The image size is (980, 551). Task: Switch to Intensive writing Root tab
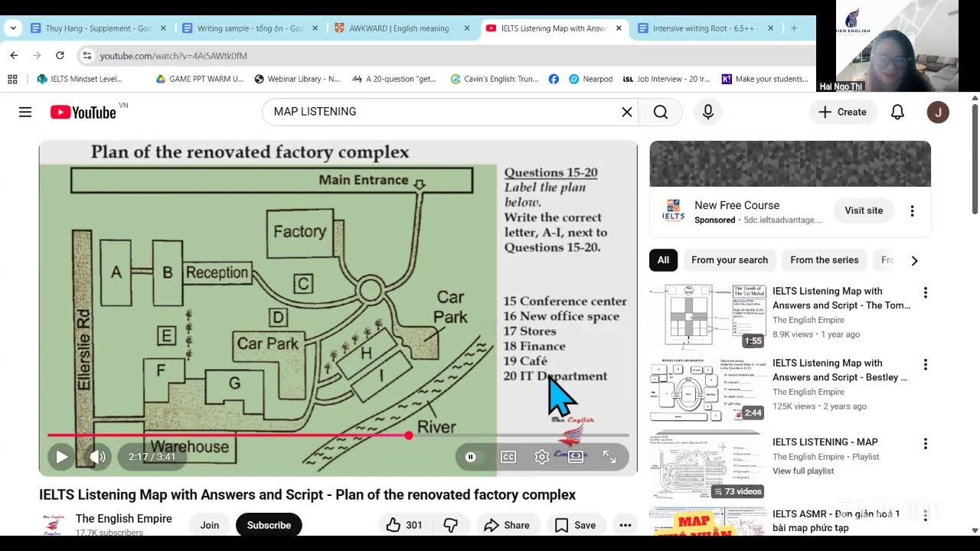pyautogui.click(x=706, y=28)
